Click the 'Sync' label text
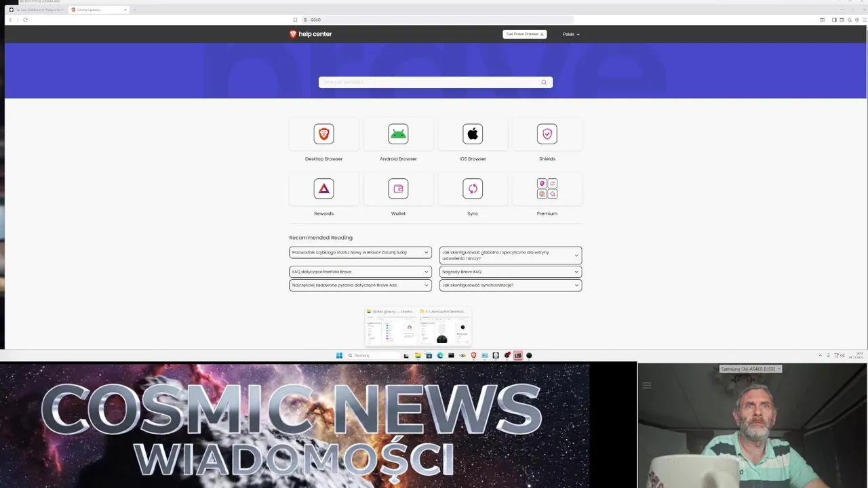The image size is (868, 488). 473,213
